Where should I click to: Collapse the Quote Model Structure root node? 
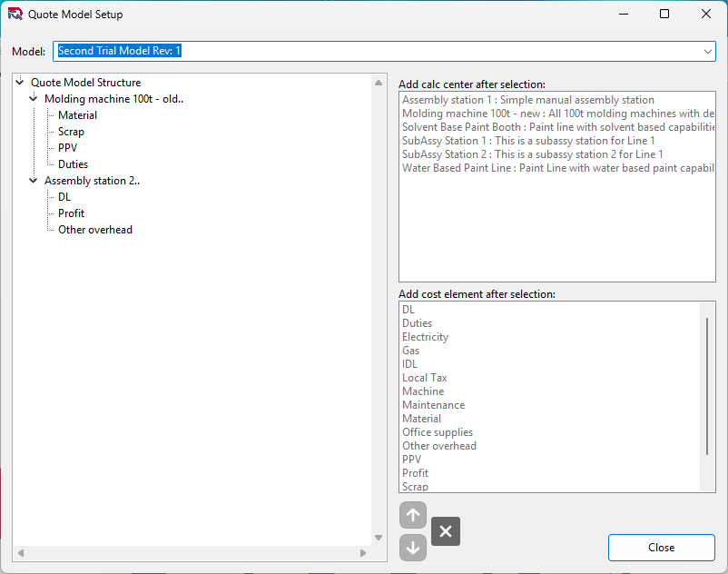coord(20,83)
